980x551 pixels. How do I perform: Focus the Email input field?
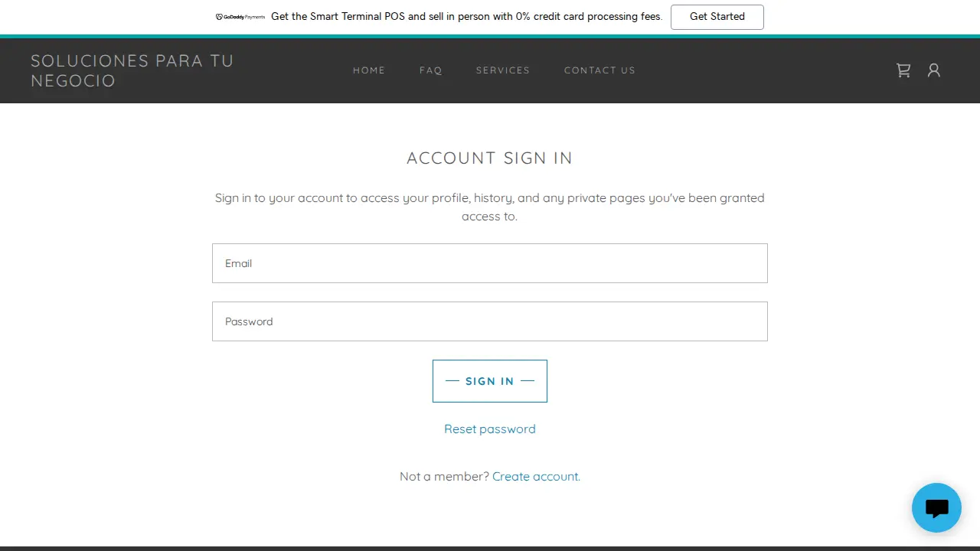pos(490,263)
